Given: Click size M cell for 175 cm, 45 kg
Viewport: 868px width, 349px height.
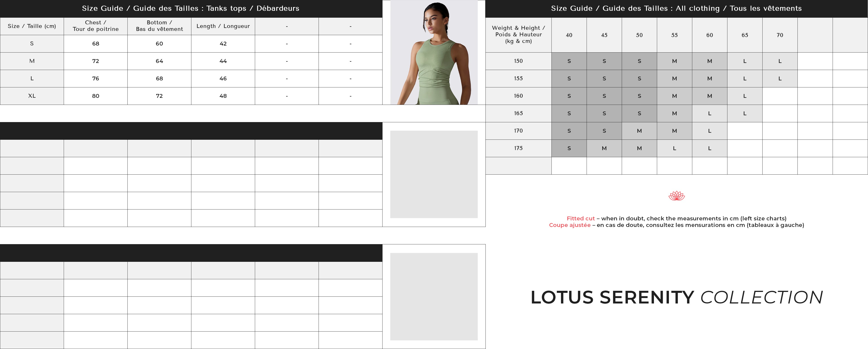Looking at the screenshot, I should coord(604,148).
